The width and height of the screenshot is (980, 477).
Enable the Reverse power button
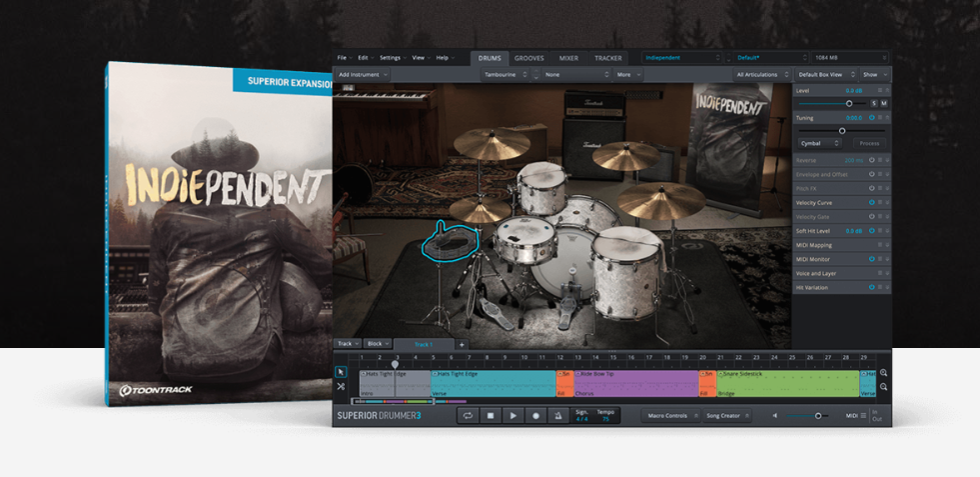pos(872,160)
